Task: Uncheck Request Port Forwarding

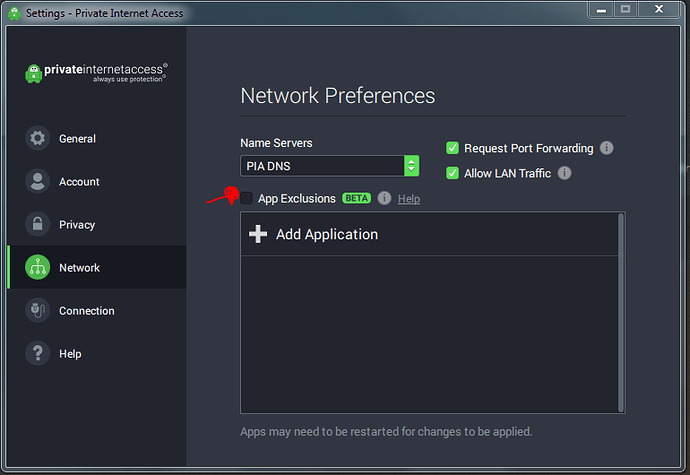Action: (452, 148)
